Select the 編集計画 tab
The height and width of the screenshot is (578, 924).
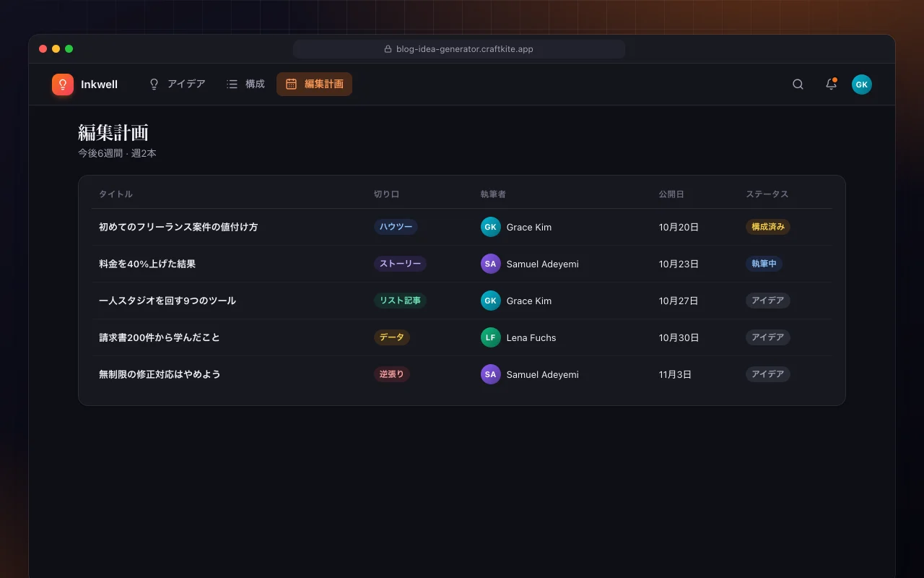[x=314, y=84]
